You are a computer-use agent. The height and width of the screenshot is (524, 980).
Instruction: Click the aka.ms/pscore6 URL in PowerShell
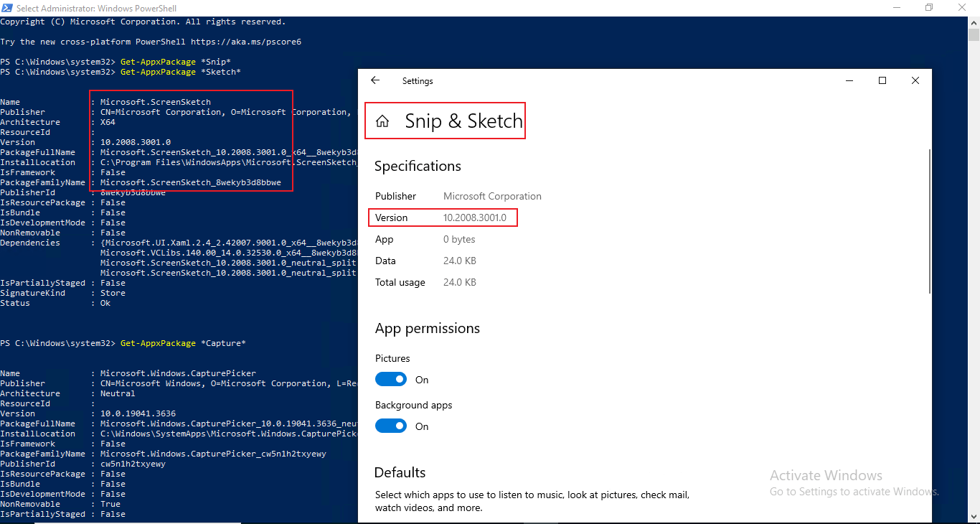[246, 42]
